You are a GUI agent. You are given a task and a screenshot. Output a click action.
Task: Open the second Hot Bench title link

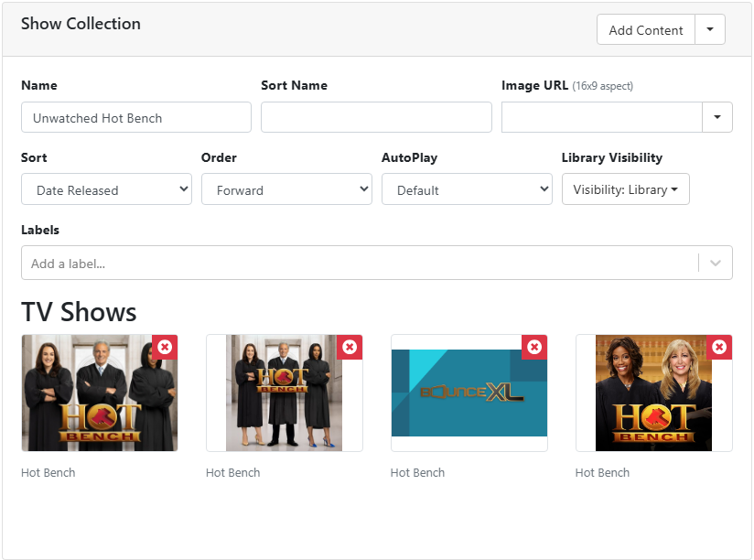pyautogui.click(x=232, y=473)
